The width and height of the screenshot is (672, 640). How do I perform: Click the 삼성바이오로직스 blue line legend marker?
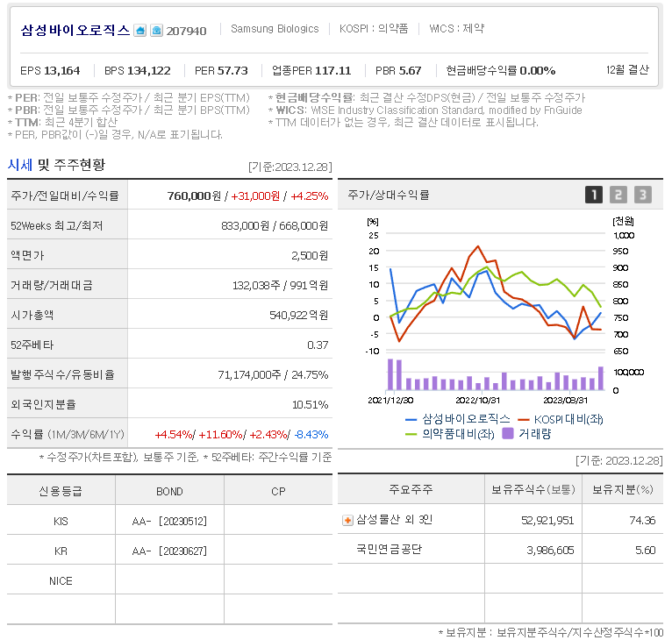click(x=411, y=420)
